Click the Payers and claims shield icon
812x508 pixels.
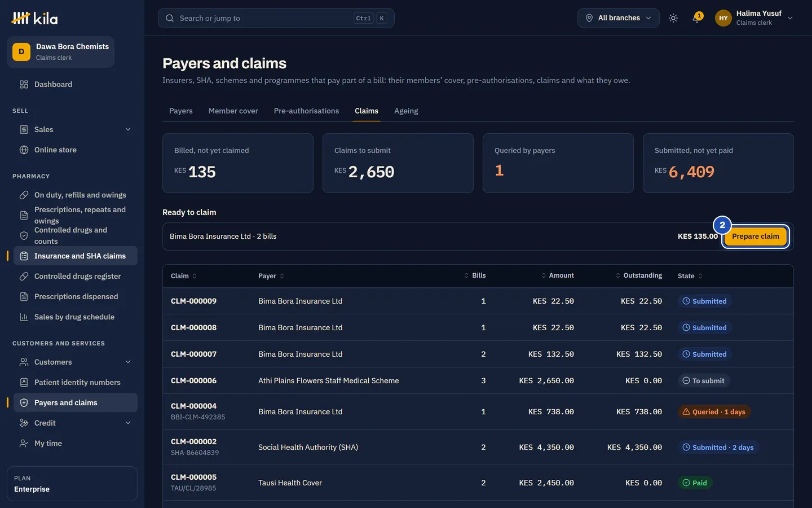click(24, 402)
